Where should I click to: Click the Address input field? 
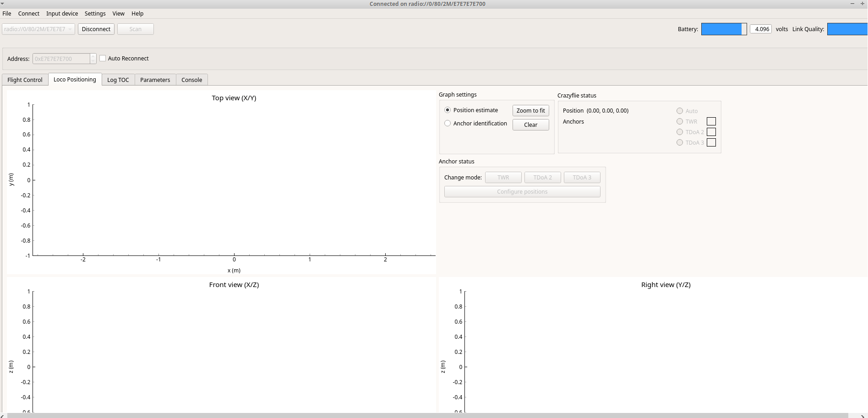[x=61, y=59]
